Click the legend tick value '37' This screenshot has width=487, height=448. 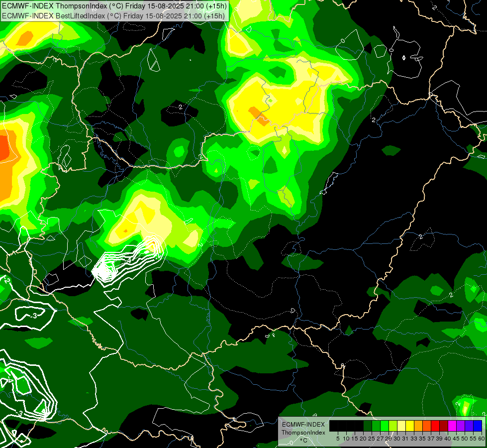[x=431, y=439]
